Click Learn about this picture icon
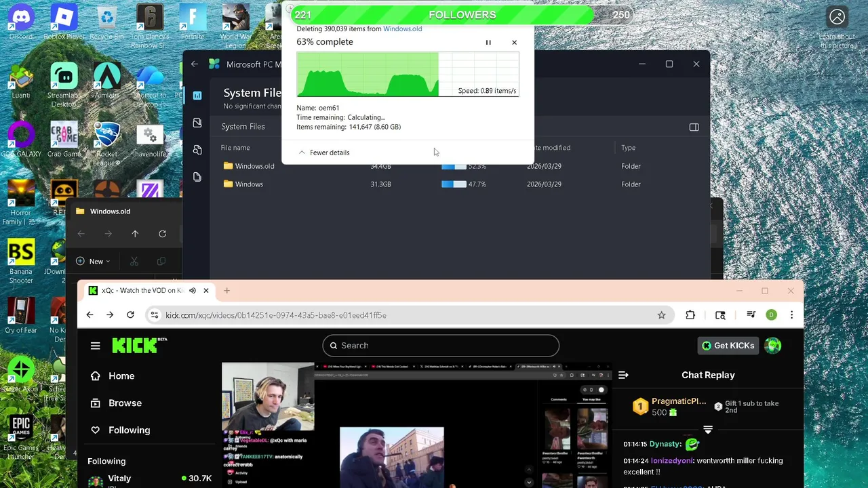 [x=837, y=18]
